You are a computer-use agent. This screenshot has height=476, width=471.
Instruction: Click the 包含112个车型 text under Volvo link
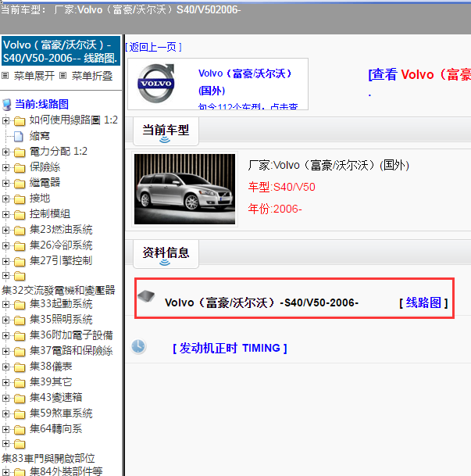[248, 106]
